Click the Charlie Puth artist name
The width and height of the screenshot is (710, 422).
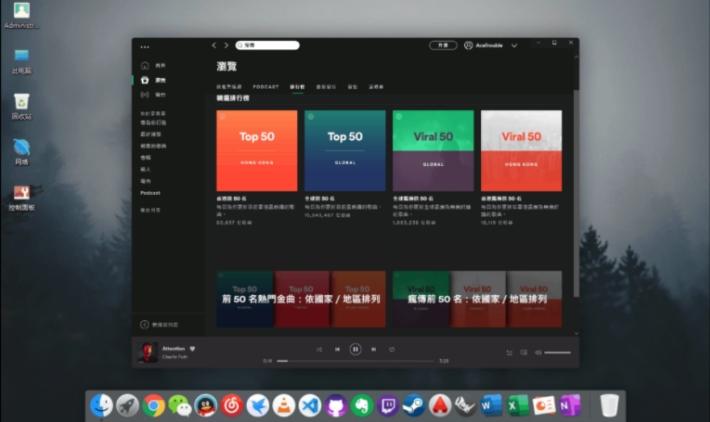click(x=175, y=357)
